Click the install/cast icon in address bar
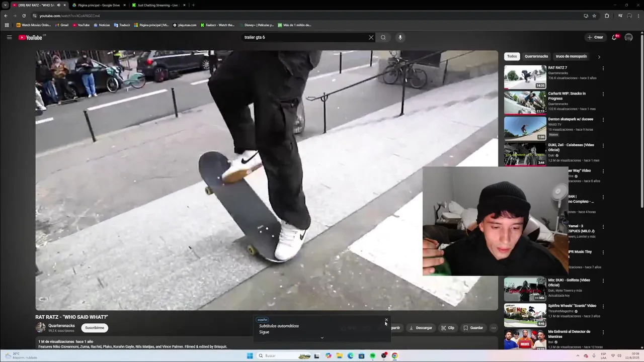644x362 pixels. [586, 16]
